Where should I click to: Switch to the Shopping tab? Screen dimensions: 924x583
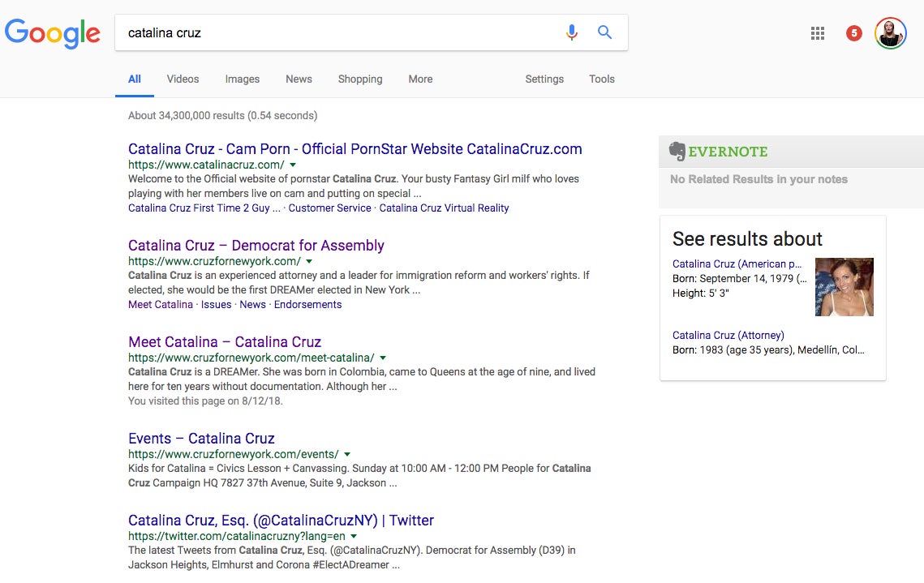(360, 79)
